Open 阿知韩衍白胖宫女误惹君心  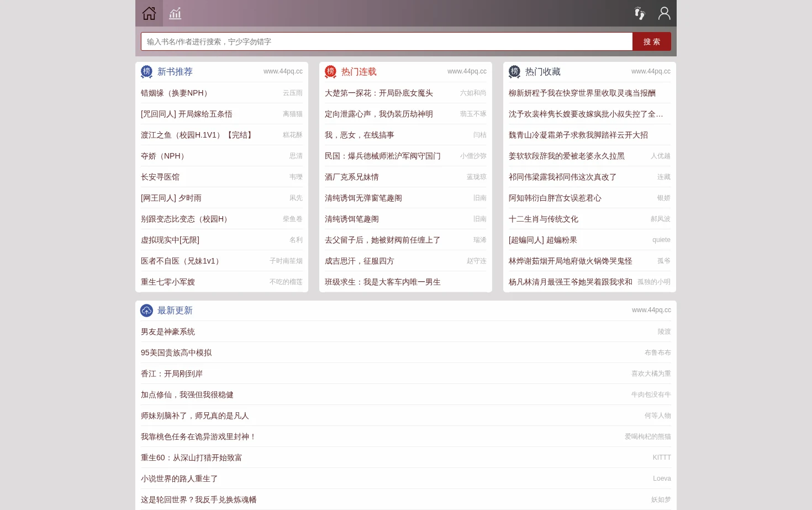[x=555, y=198]
